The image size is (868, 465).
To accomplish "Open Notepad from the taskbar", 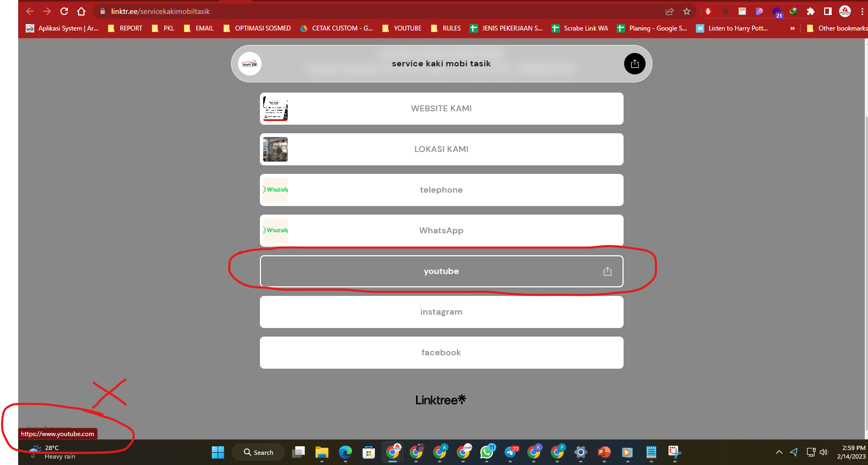I will point(651,453).
